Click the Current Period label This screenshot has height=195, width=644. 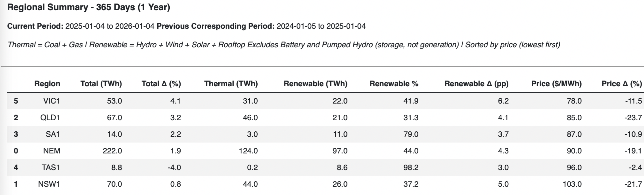click(35, 26)
